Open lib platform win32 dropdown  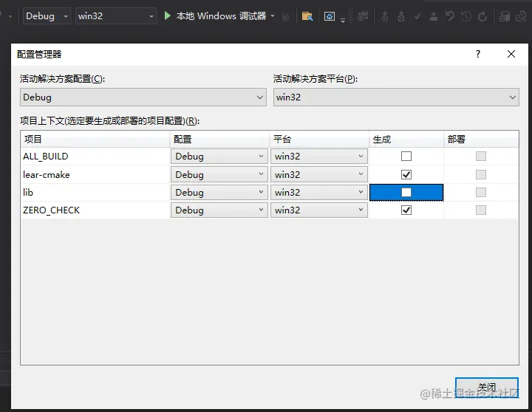[319, 192]
